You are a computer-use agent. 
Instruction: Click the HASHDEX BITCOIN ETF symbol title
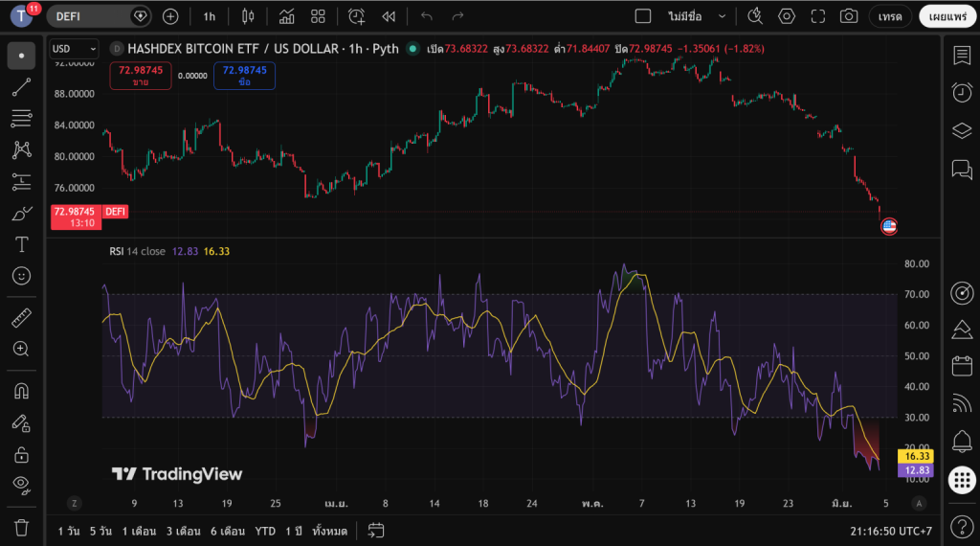click(x=263, y=49)
